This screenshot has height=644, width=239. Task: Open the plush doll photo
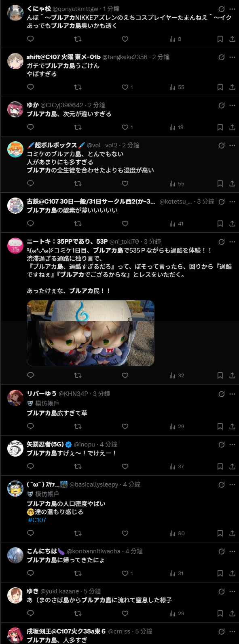[x=91, y=333]
